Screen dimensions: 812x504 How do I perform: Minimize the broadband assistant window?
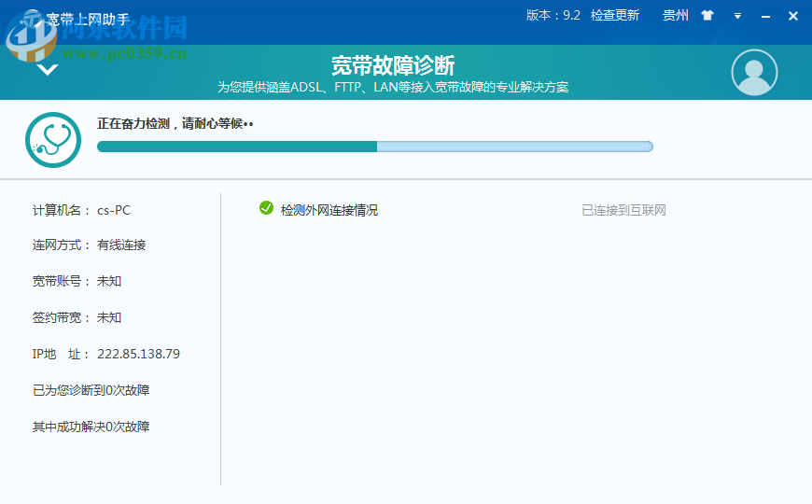coord(765,17)
